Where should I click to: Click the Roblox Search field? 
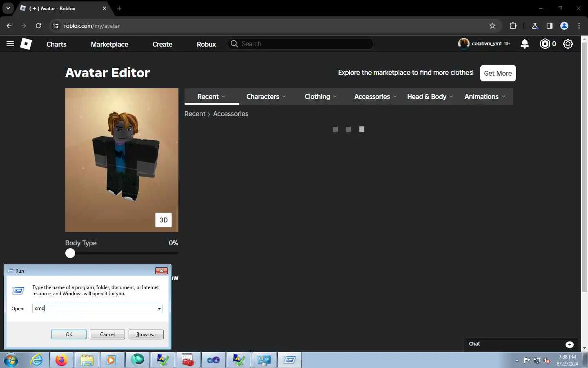[x=301, y=44]
